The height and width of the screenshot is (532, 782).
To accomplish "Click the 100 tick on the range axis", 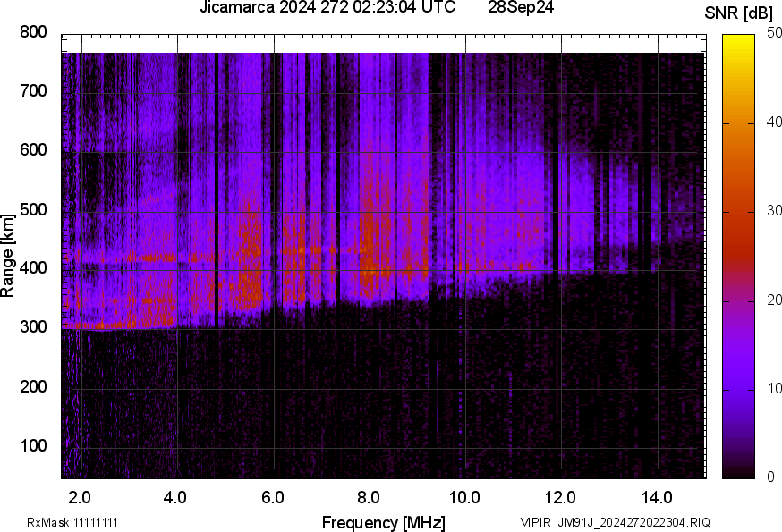I will (x=33, y=445).
